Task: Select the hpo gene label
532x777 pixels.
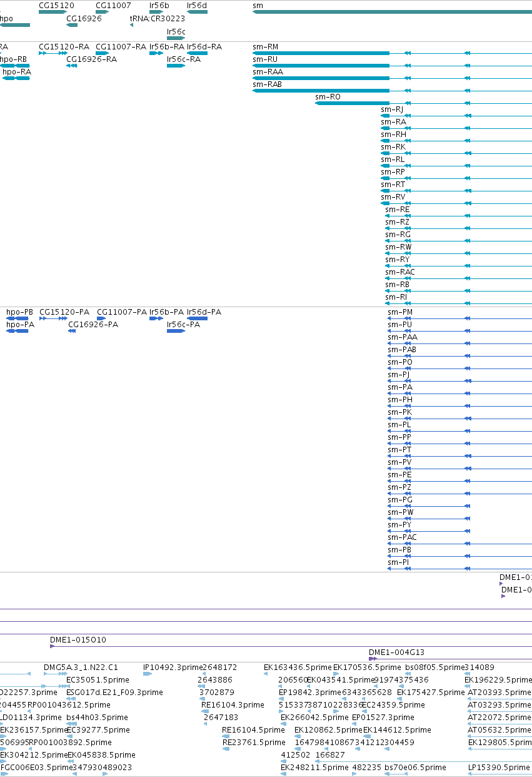Action: [6, 18]
